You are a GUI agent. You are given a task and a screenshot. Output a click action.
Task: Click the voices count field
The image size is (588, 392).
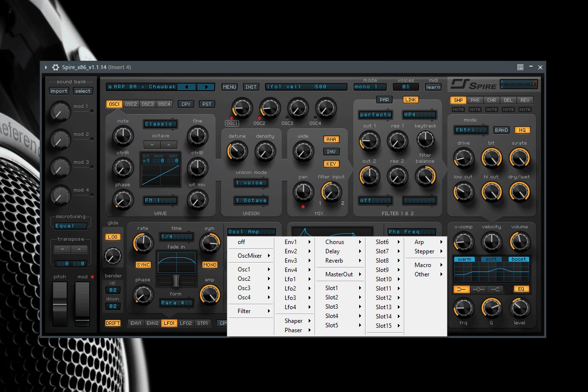[x=406, y=87]
